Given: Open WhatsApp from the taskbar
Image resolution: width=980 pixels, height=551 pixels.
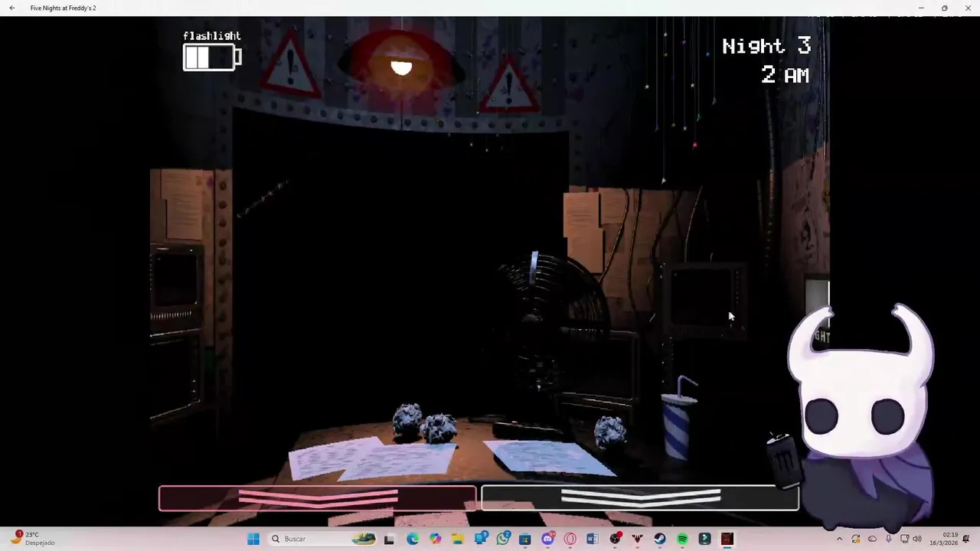Looking at the screenshot, I should coord(503,538).
